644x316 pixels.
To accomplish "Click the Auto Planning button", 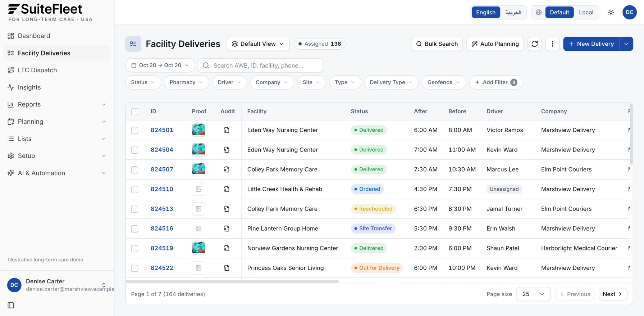I will tap(495, 44).
